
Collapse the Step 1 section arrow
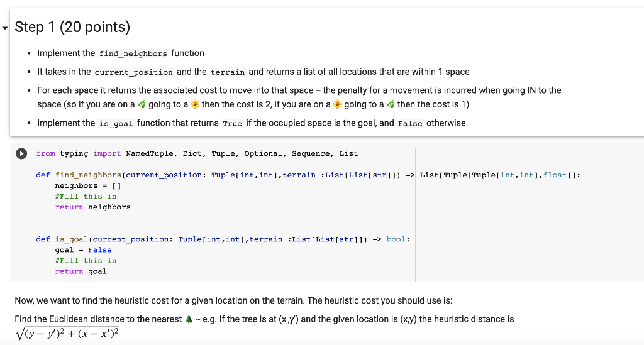(5, 28)
